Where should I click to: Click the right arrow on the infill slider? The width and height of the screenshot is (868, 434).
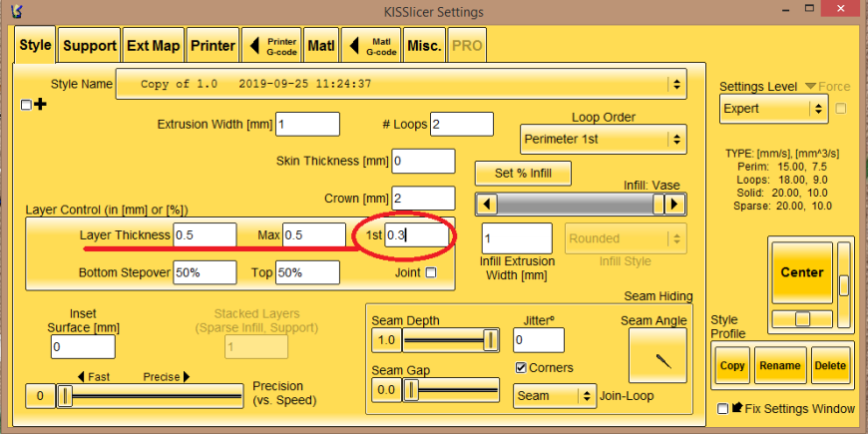pos(674,205)
